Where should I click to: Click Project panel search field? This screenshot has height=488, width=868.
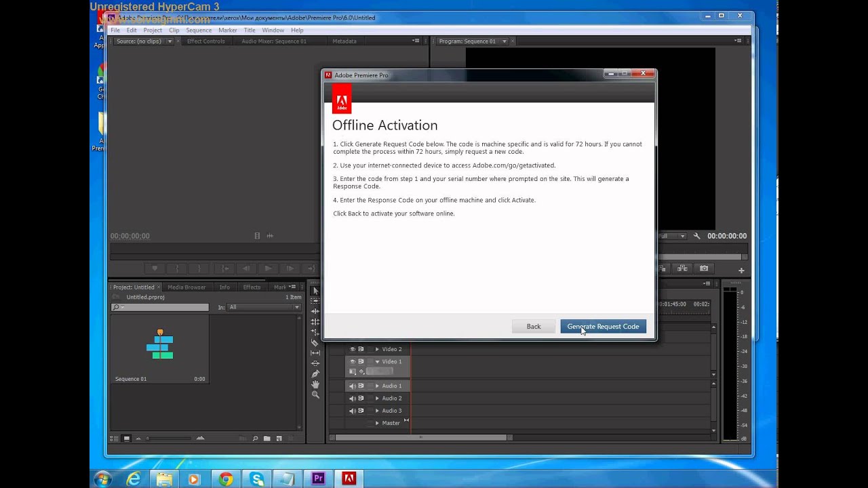click(x=160, y=307)
